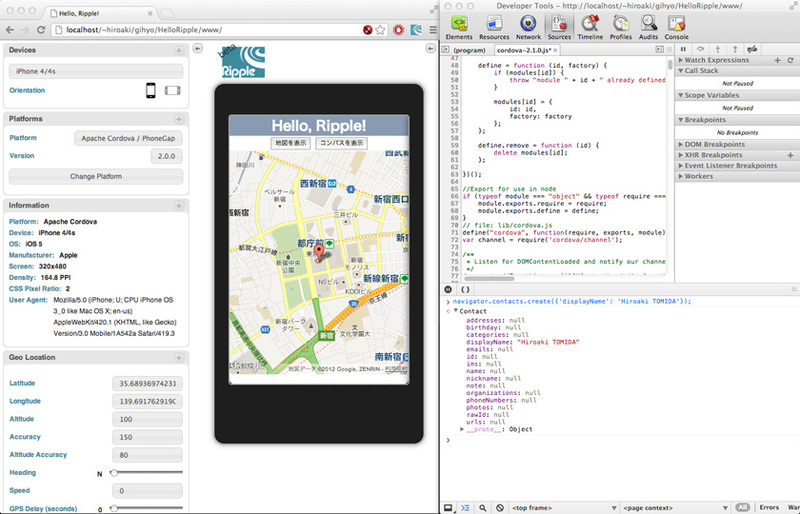Open the Timeline panel in Developer Tools
Image resolution: width=800 pixels, height=514 pixels.
[x=590, y=27]
